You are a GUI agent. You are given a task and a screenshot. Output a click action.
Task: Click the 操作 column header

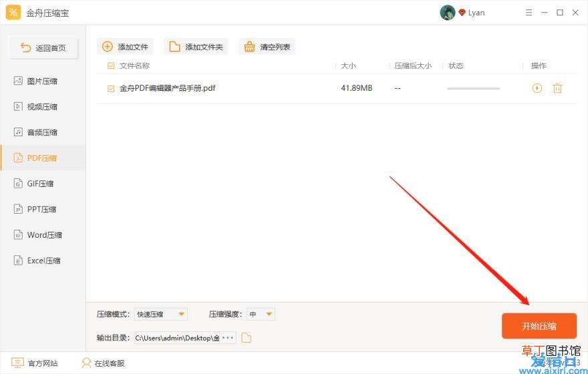tap(539, 65)
